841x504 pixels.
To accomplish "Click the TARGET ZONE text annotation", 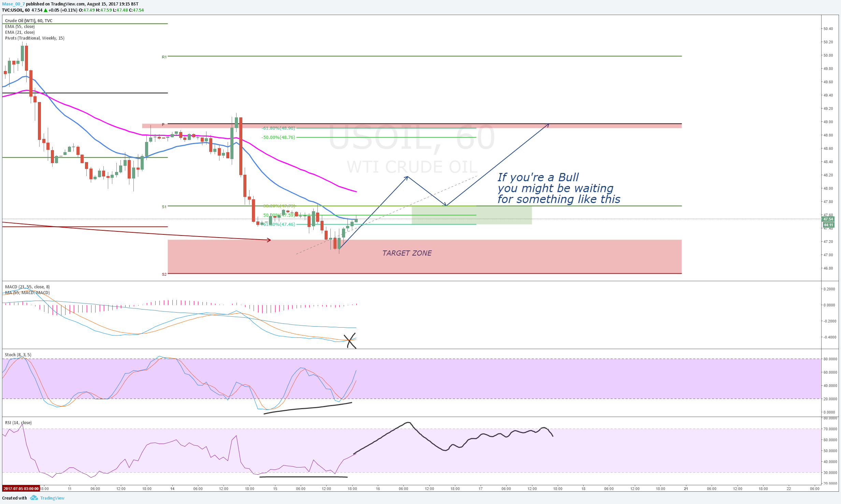I will [x=407, y=253].
